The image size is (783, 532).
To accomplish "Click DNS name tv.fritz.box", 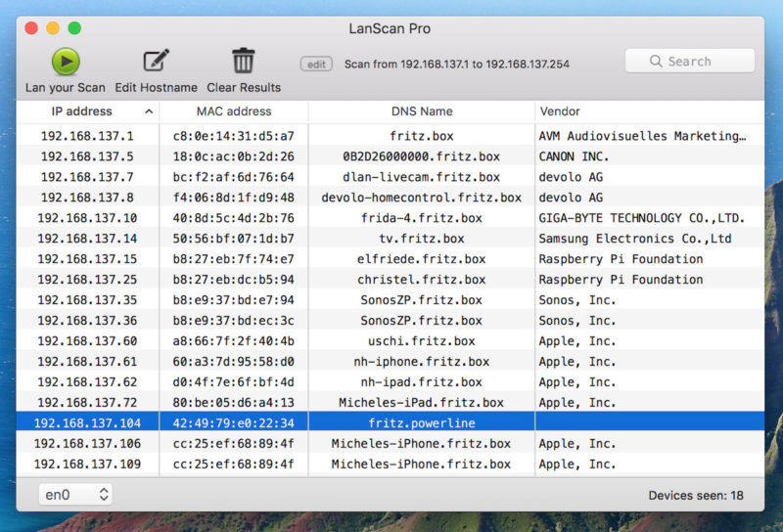I will click(422, 239).
